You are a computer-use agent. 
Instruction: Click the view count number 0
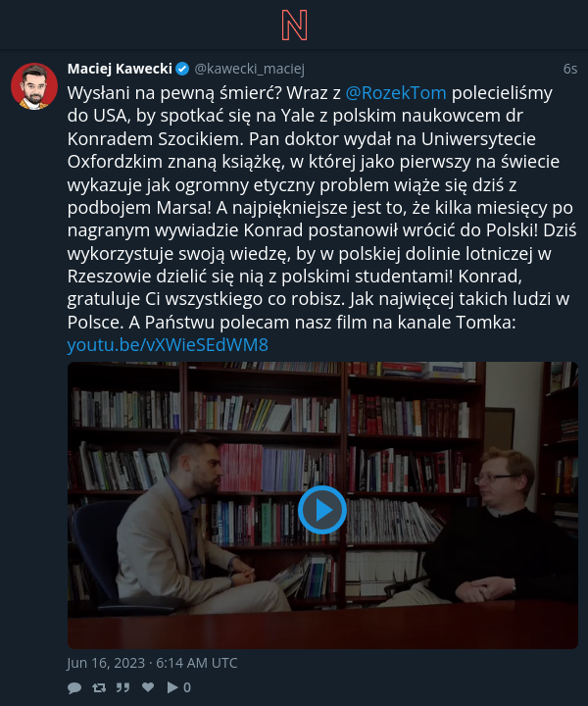pos(187,687)
